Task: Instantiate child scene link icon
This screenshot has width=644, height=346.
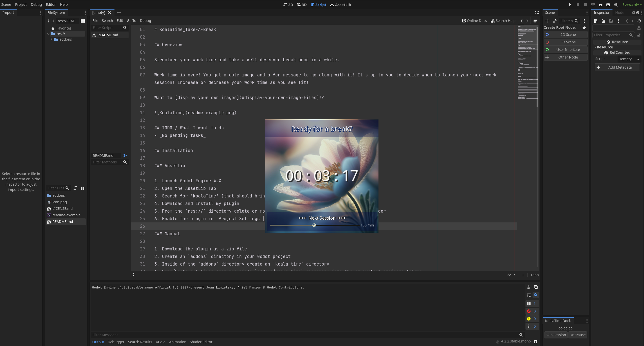Action: click(x=555, y=21)
